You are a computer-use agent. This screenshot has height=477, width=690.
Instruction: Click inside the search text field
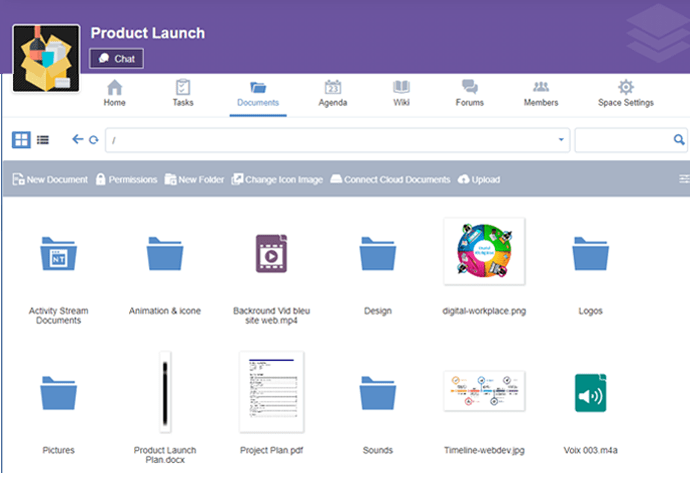tap(623, 140)
